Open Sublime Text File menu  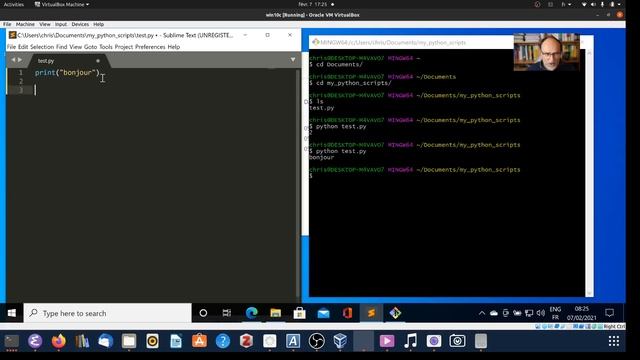11,47
